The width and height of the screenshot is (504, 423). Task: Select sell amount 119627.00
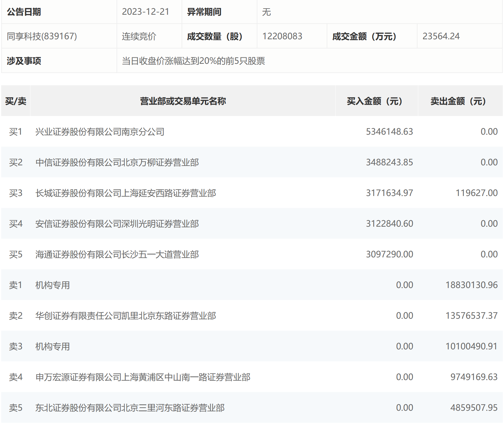tap(477, 193)
